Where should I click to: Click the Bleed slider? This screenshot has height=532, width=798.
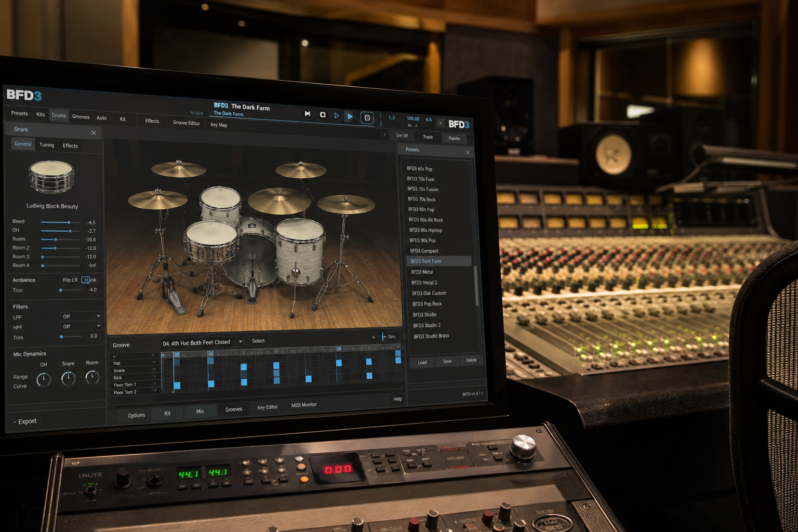[60, 222]
